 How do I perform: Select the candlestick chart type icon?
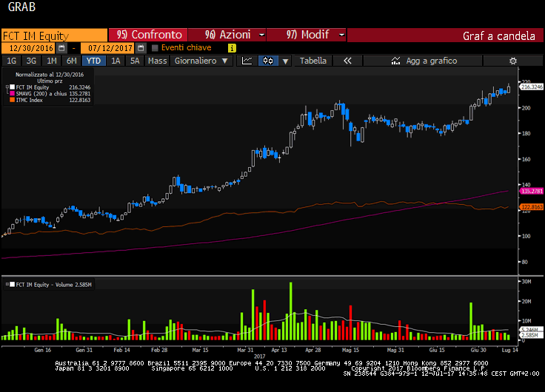click(267, 61)
